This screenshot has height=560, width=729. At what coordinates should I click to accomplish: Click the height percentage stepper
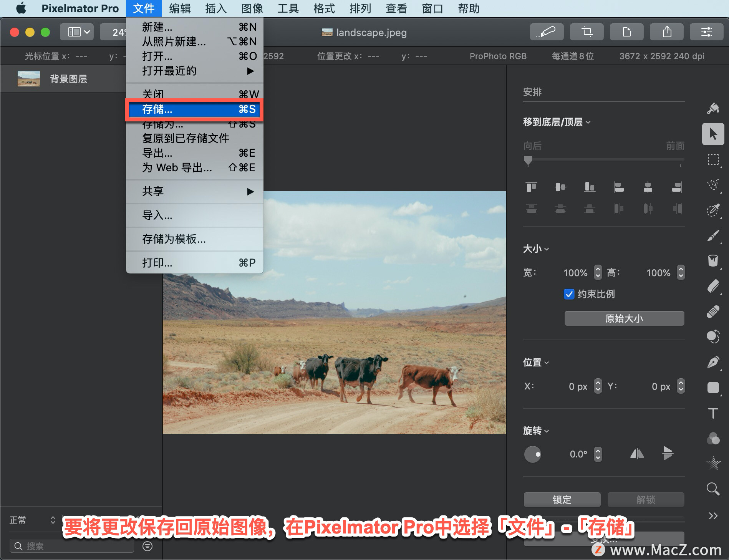point(681,272)
